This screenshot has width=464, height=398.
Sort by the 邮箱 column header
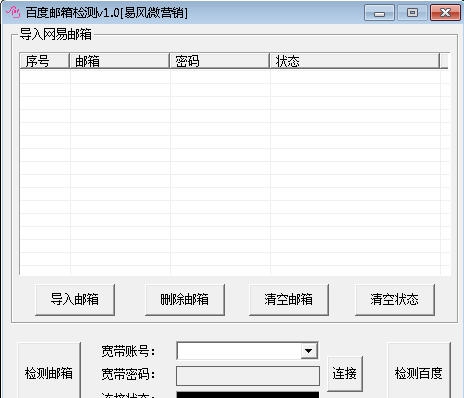[x=119, y=61]
